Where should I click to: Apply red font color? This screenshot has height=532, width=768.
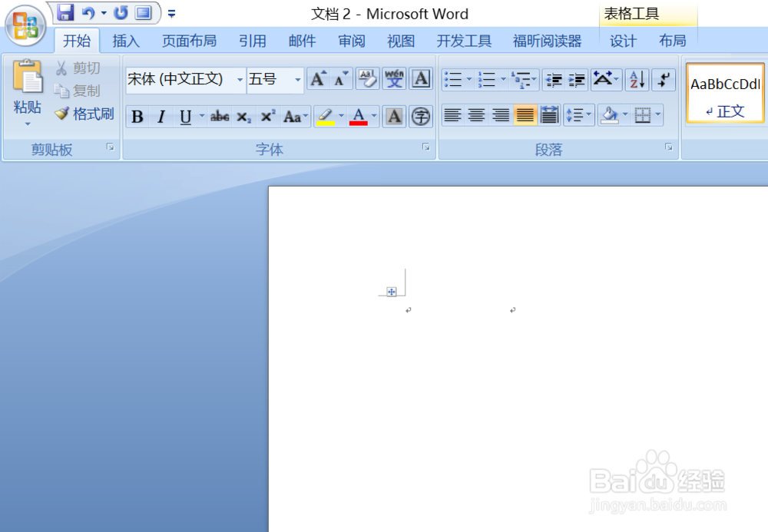(359, 117)
